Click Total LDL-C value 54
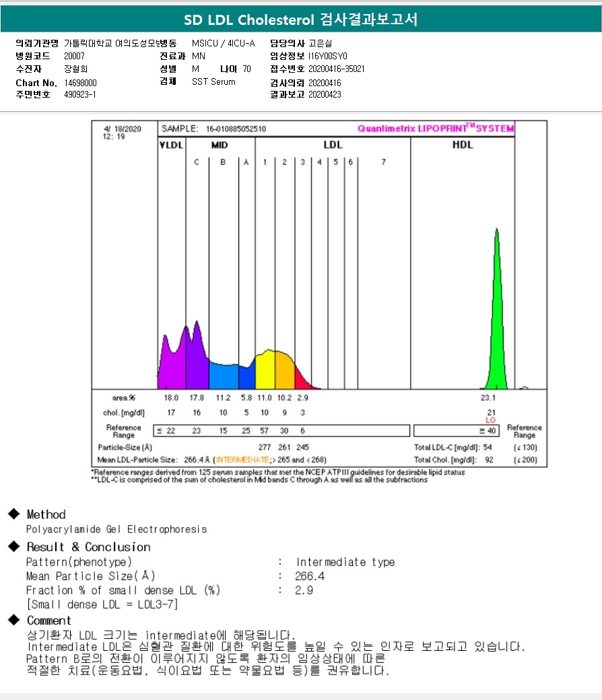 [x=488, y=448]
